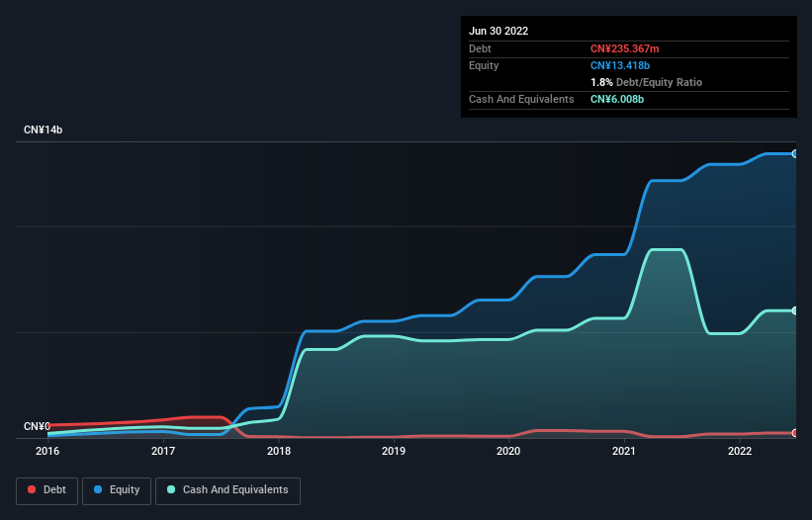The image size is (812, 520).
Task: Click the CN¥14b y-axis label
Action: click(43, 130)
